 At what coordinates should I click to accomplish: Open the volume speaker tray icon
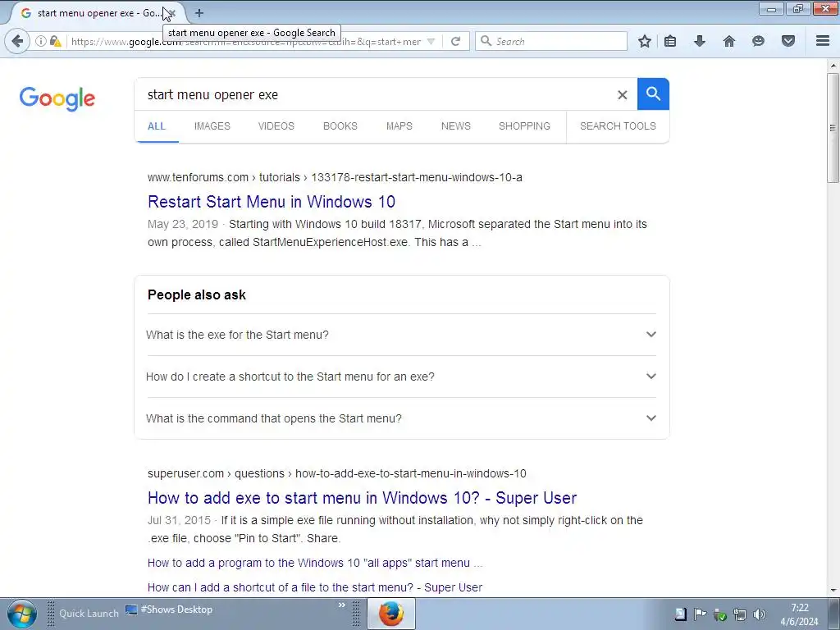tap(759, 614)
